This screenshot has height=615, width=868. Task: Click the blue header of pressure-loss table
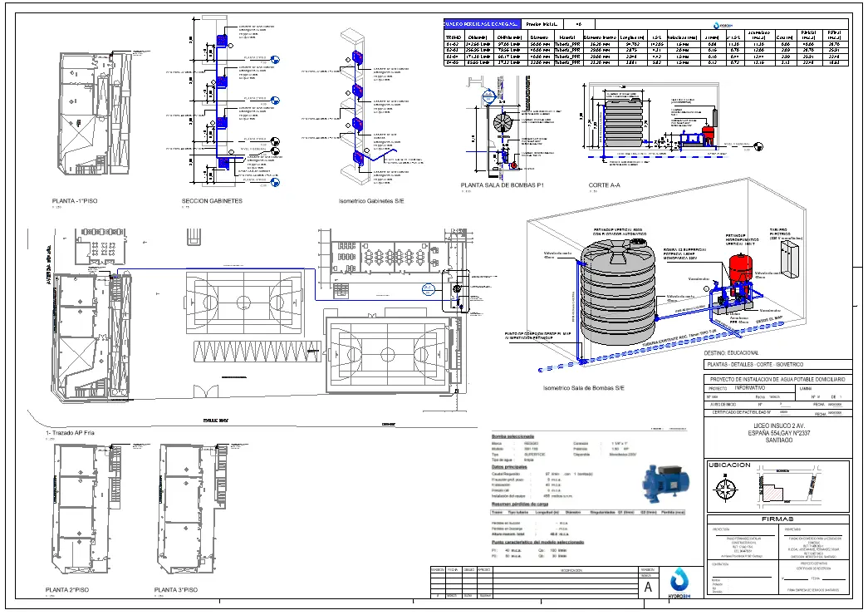[481, 25]
